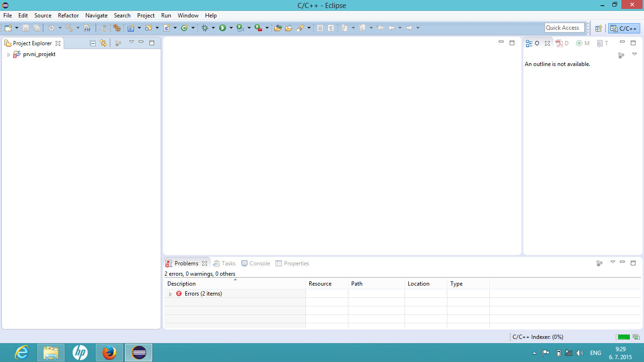The width and height of the screenshot is (644, 362).
Task: Open the Project menu
Action: click(146, 16)
